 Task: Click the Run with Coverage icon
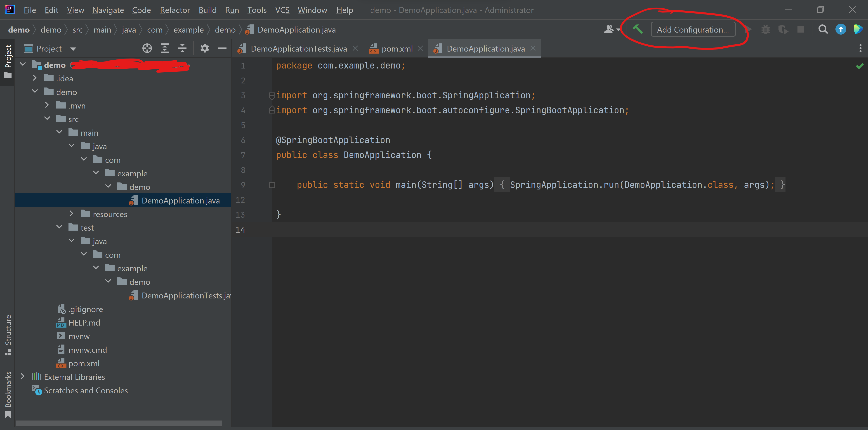tap(783, 30)
